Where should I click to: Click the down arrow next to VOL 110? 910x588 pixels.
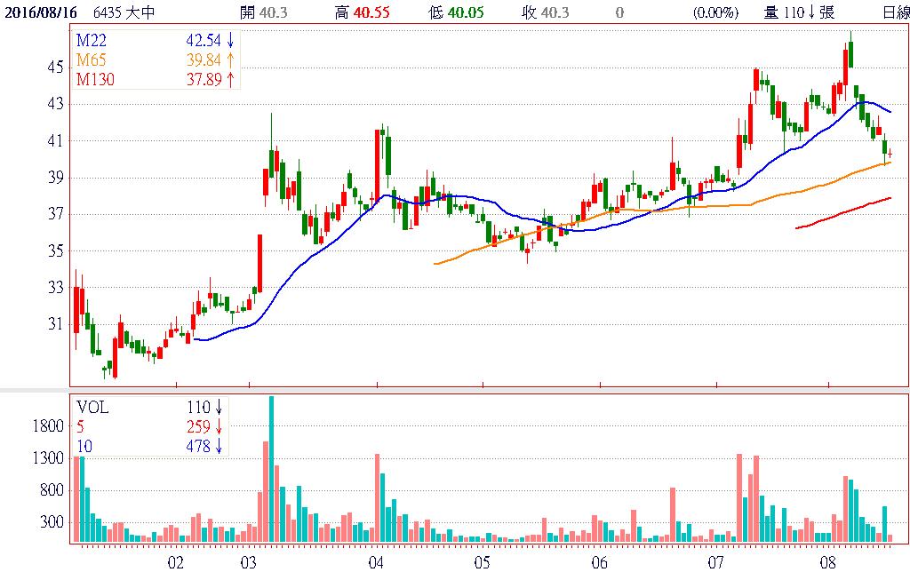219,408
